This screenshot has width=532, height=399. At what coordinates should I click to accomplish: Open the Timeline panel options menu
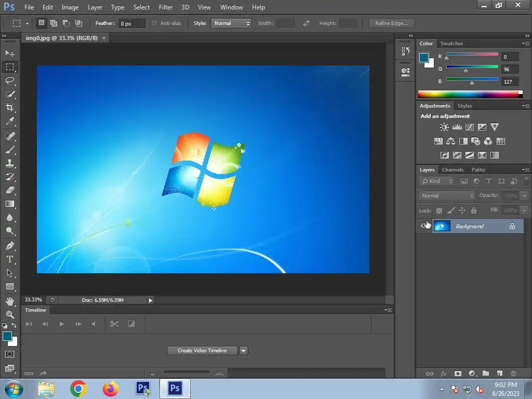click(388, 310)
